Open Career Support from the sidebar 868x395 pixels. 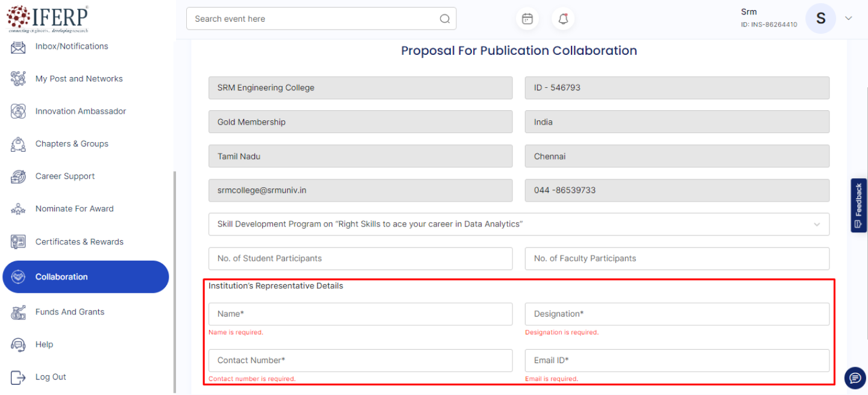[x=18, y=176]
